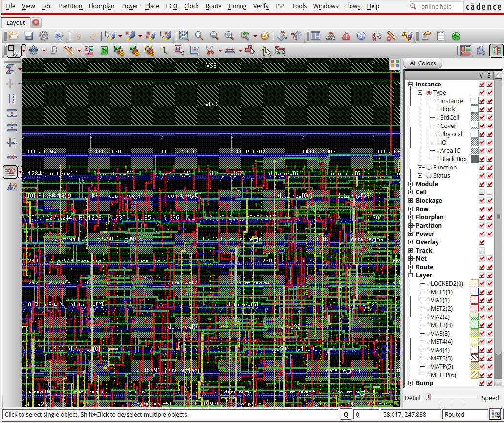Expand the Bump tree node

coord(411,383)
